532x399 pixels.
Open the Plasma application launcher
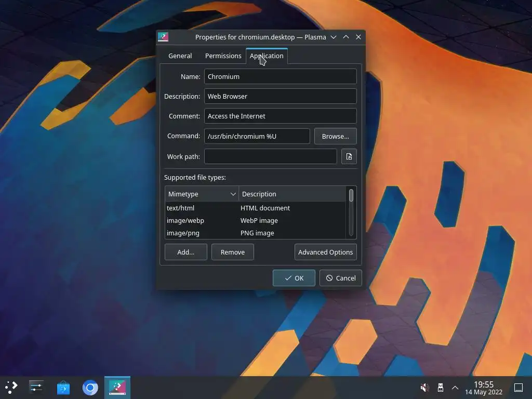click(11, 387)
